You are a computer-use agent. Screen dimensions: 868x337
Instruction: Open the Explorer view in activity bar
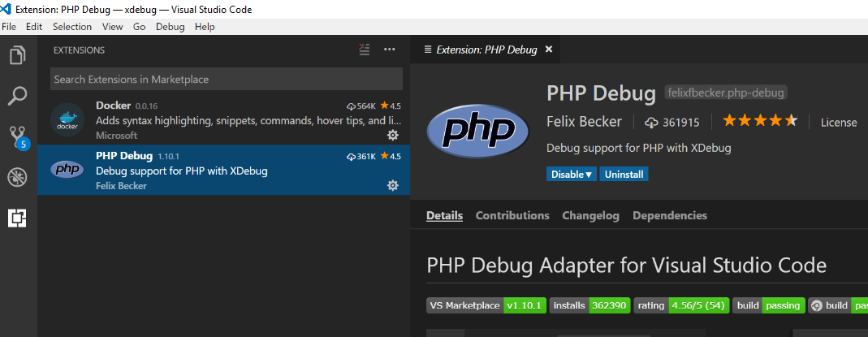coord(18,56)
